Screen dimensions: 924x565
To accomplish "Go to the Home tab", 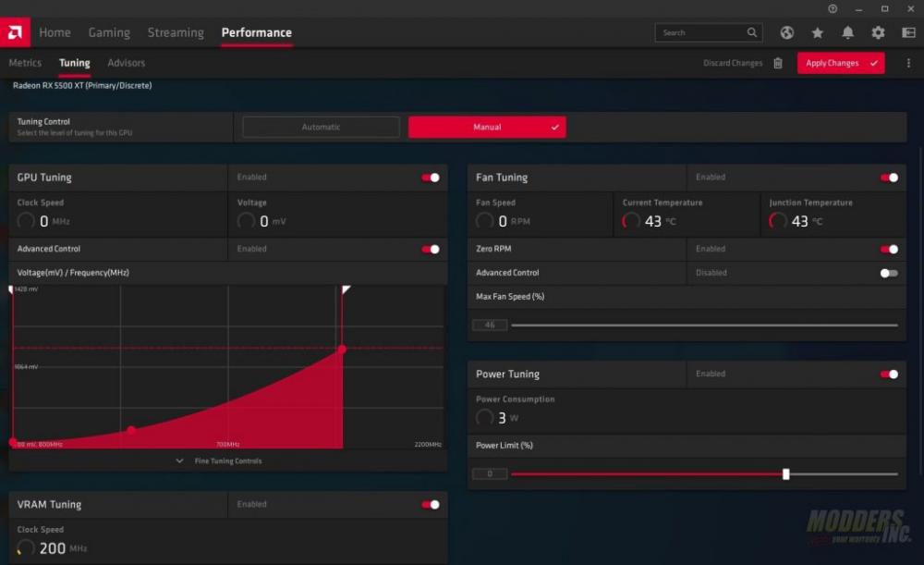I will point(55,32).
